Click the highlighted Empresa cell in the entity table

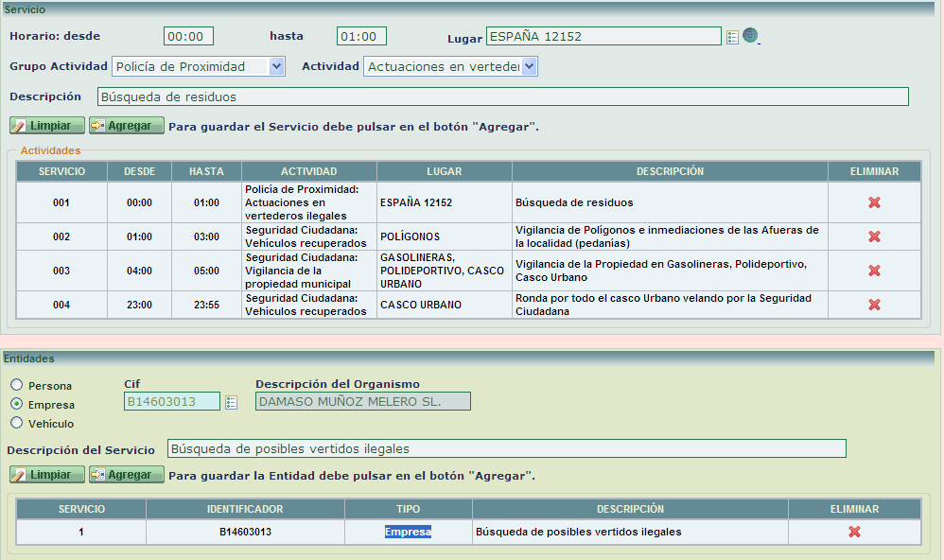pyautogui.click(x=408, y=532)
